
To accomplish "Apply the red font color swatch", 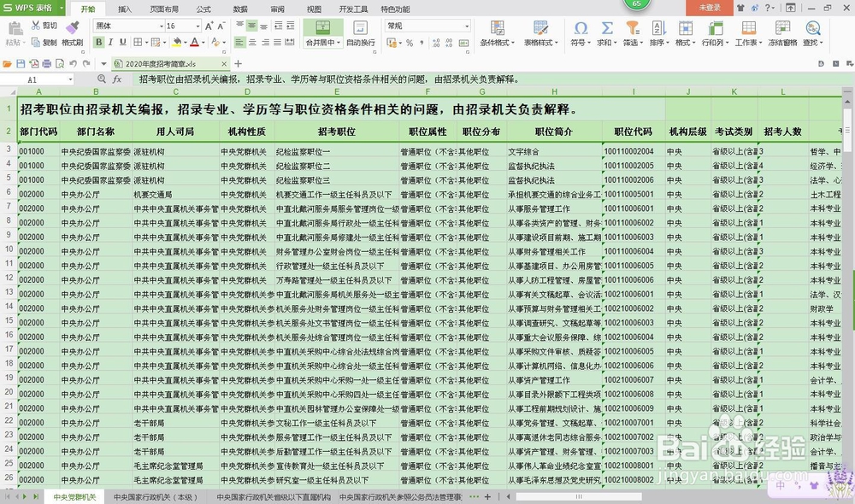I will [194, 42].
